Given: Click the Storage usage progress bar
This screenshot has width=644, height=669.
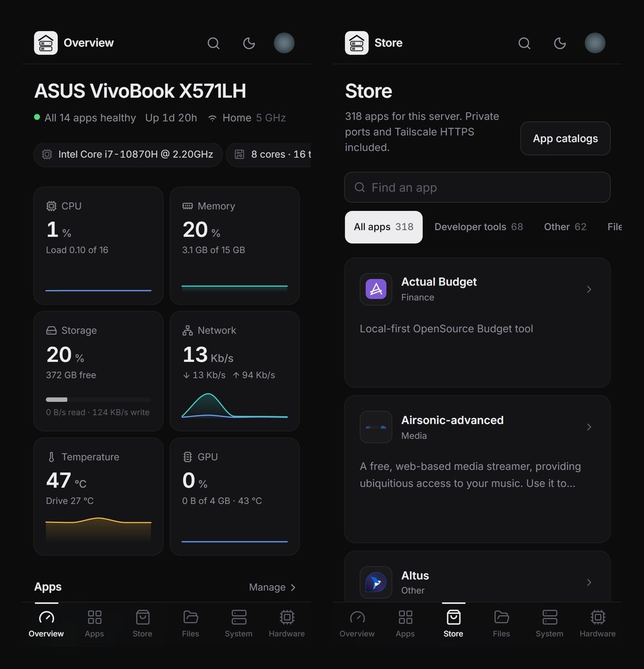Looking at the screenshot, I should (x=98, y=400).
